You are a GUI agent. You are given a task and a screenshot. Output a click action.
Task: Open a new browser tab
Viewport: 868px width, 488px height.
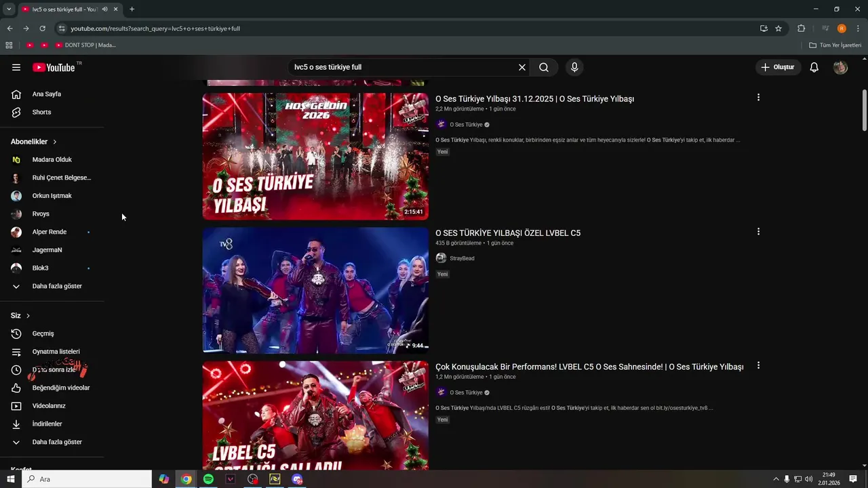point(132,9)
